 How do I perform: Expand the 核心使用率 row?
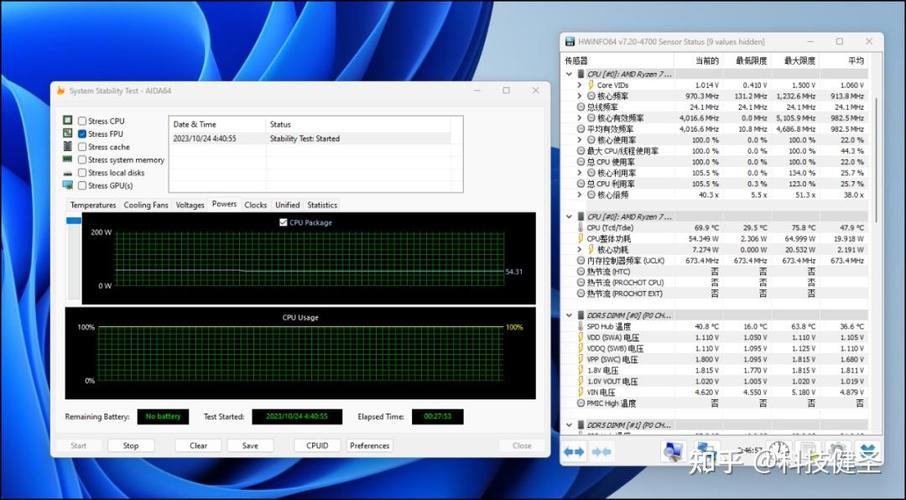(x=580, y=140)
